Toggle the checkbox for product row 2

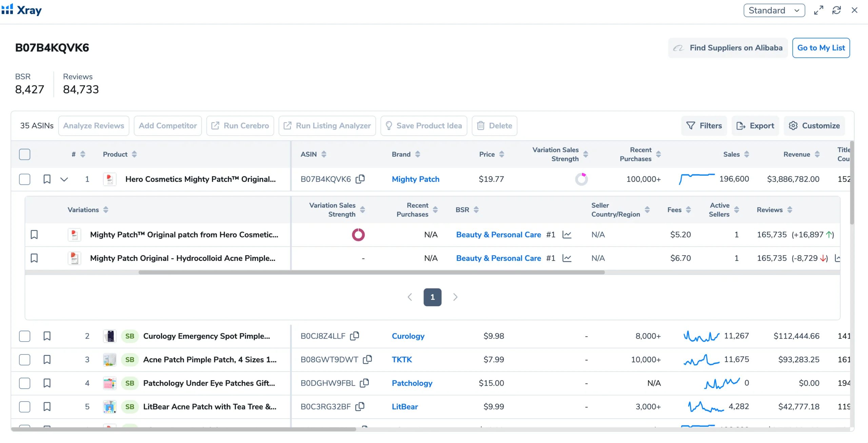click(x=24, y=335)
